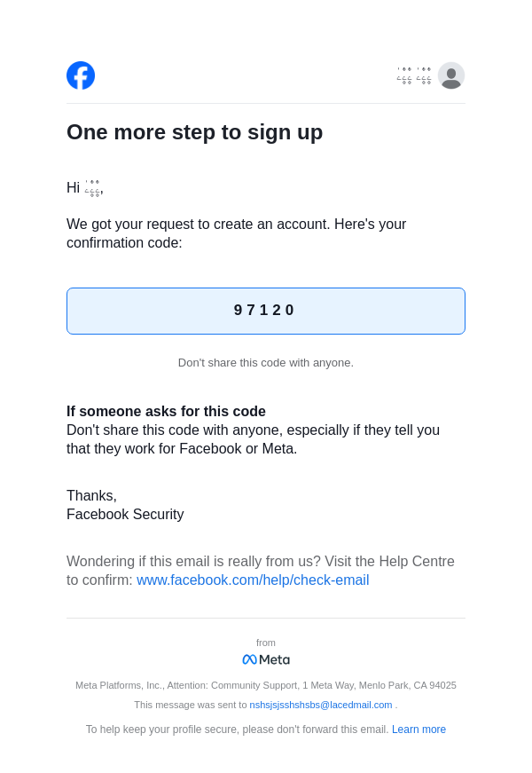Click the grey "Don't share this code" caption
The image size is (532, 773).
click(x=266, y=362)
